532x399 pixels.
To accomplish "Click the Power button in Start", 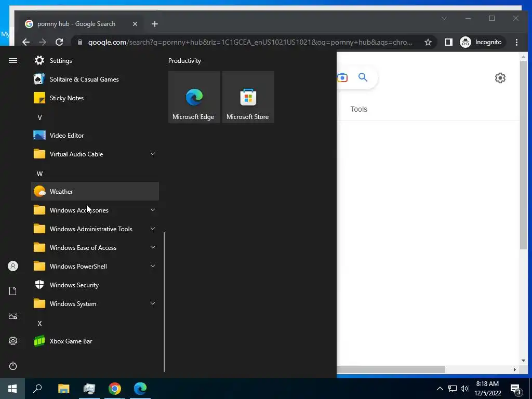I will click(13, 366).
